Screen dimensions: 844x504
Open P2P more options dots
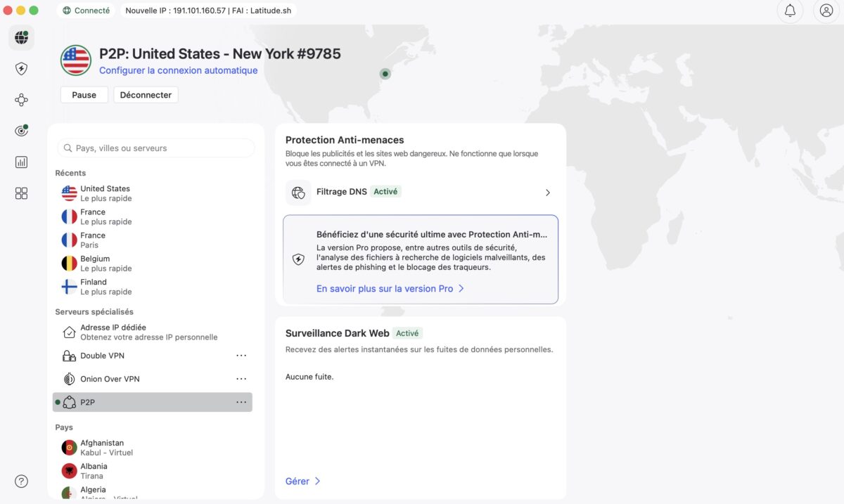(241, 402)
